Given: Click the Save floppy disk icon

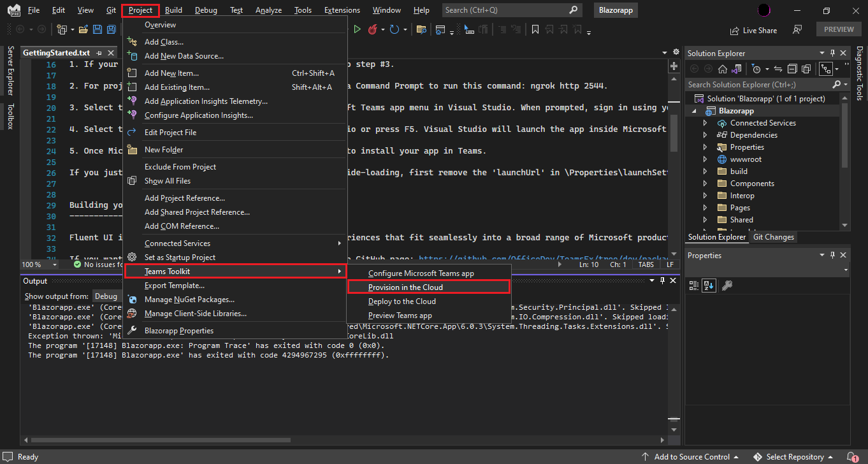Looking at the screenshot, I should pos(97,29).
